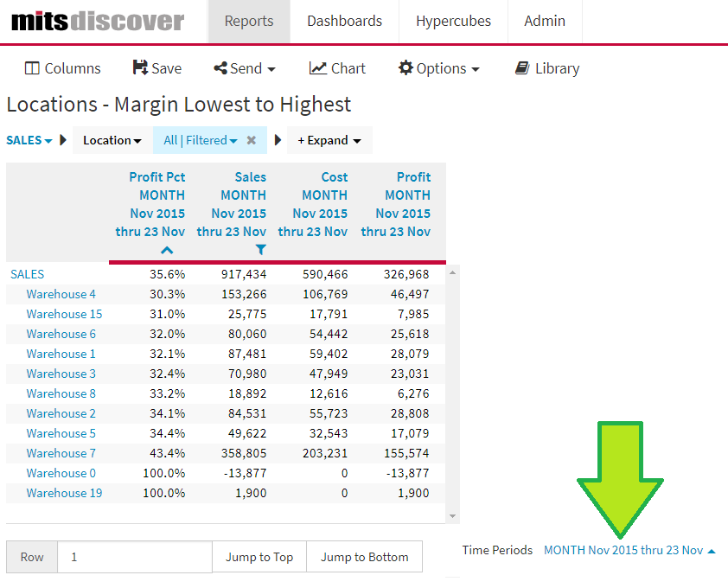The height and width of the screenshot is (588, 728).
Task: Click the Sales column filter funnel icon
Action: pyautogui.click(x=261, y=250)
